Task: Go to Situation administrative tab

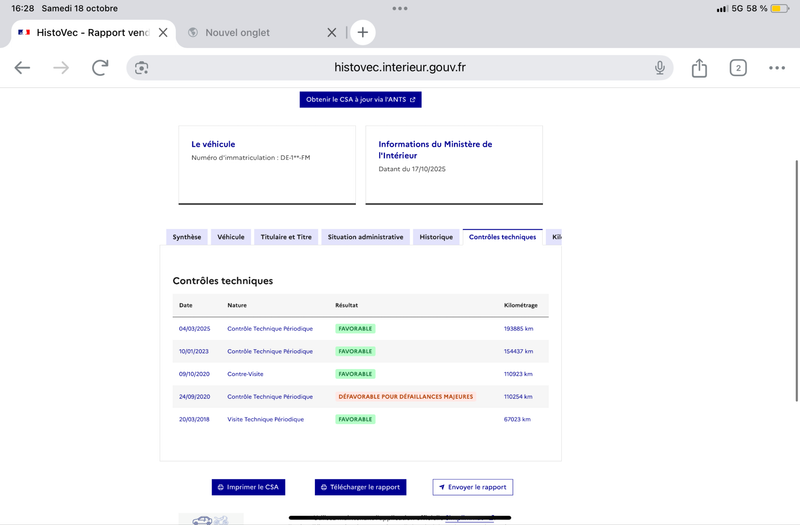Action: (x=365, y=237)
